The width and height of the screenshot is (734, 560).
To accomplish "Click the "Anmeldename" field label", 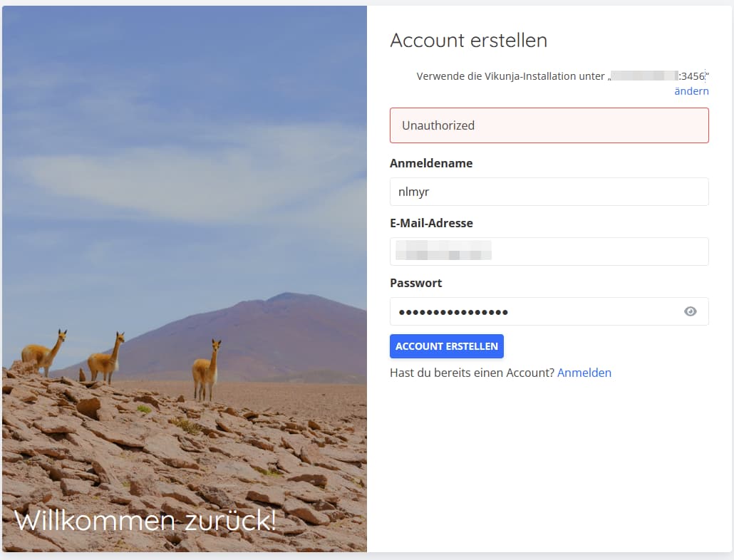I will tap(431, 163).
